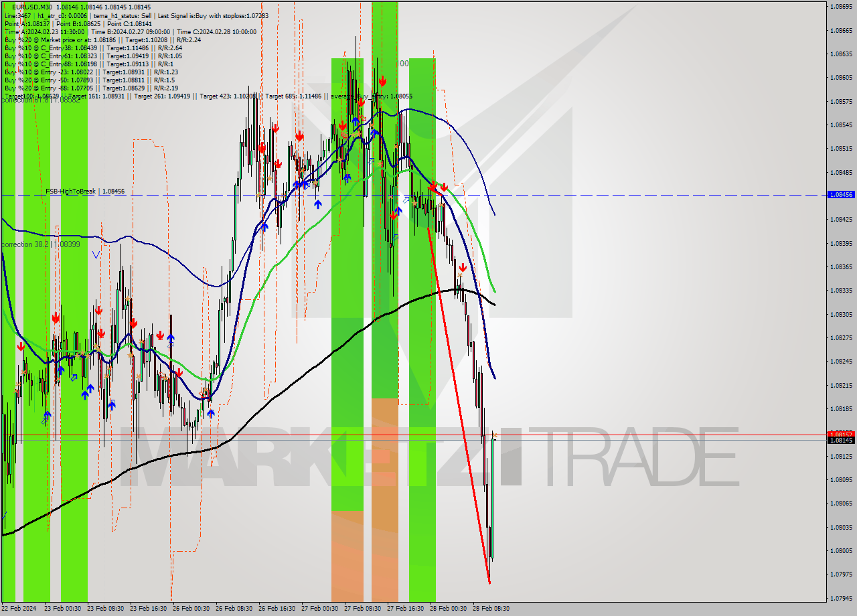
Task: Select the 23 Feb 00:30 time axis label
Action: click(x=62, y=609)
